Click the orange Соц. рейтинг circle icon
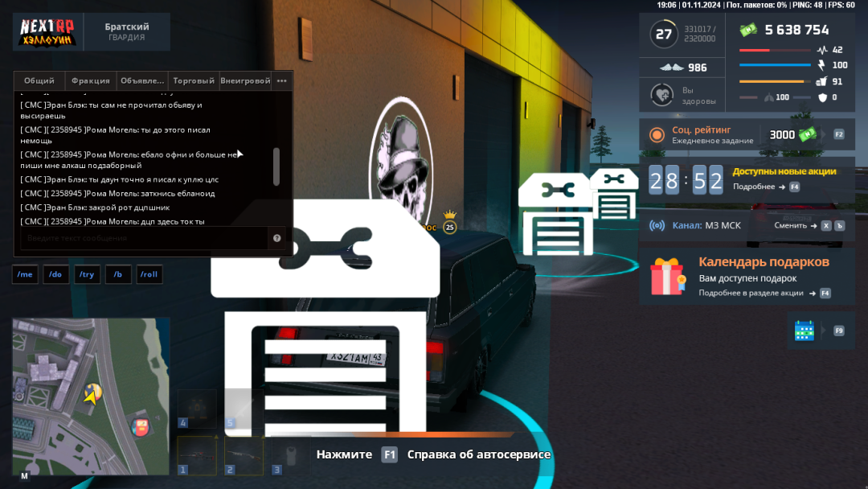868x489 pixels. pyautogui.click(x=657, y=134)
